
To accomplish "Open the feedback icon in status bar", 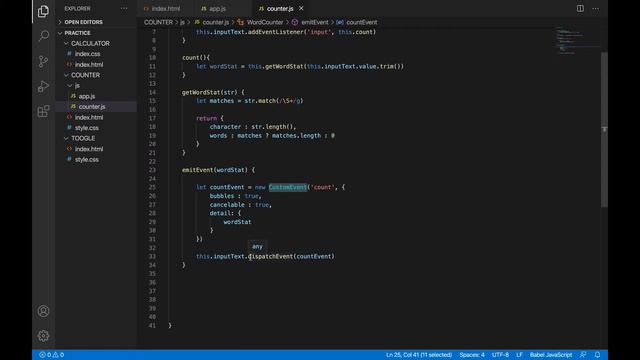I will (583, 355).
